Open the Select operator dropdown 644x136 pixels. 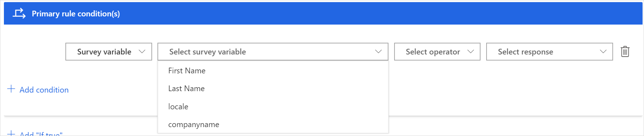(437, 52)
